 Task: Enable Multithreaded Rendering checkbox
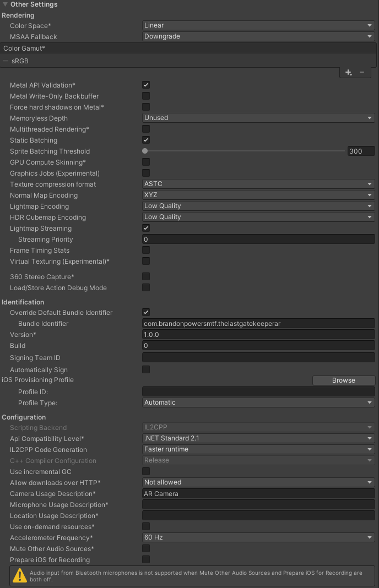[x=146, y=129]
